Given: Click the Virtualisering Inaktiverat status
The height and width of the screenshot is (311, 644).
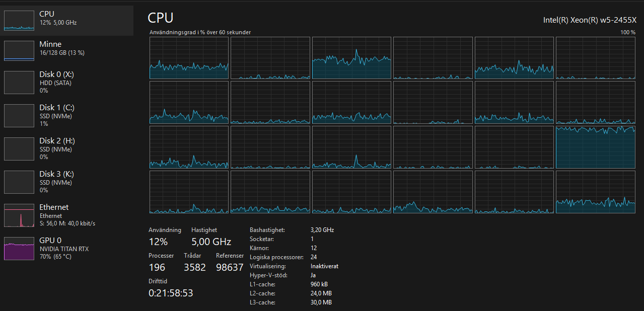Looking at the screenshot, I should 324,266.
